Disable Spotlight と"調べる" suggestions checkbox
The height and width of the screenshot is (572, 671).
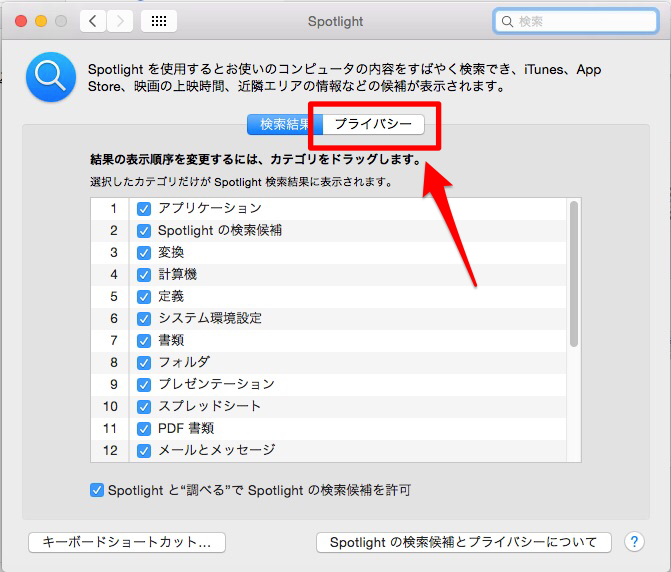tap(97, 490)
